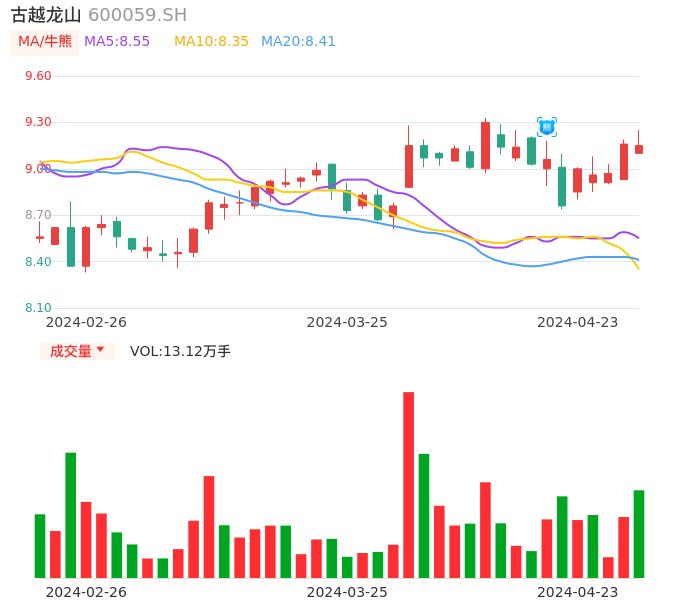Click the last red candlestick on the right
686x606 pixels.
(x=639, y=149)
